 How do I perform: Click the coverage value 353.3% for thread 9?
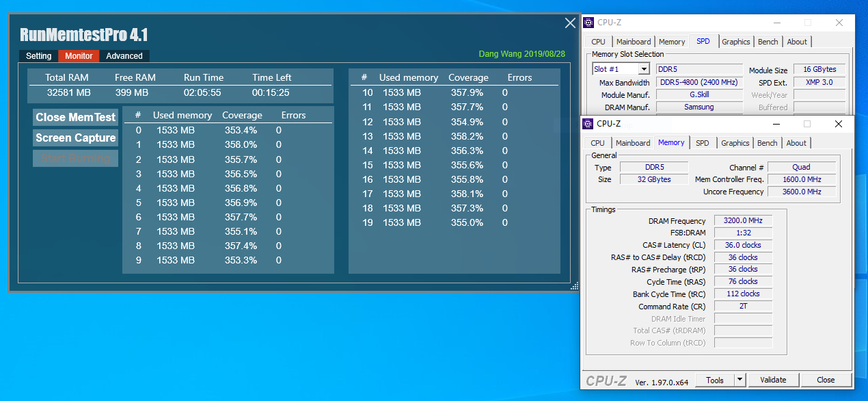click(x=241, y=260)
